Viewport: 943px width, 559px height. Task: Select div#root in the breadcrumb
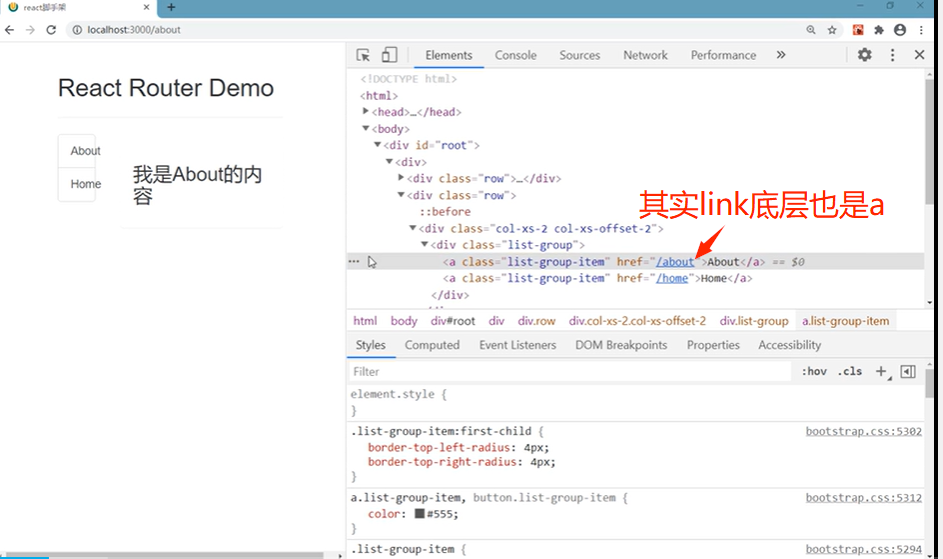[x=453, y=321]
